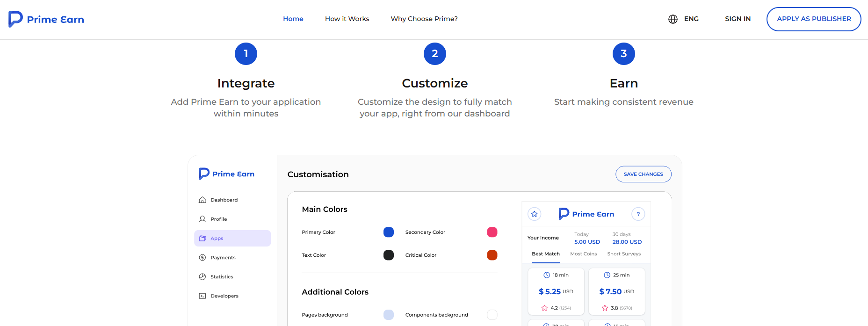Screen dimensions: 868x326
Task: Click the star favorite icon in preview
Action: point(535,214)
